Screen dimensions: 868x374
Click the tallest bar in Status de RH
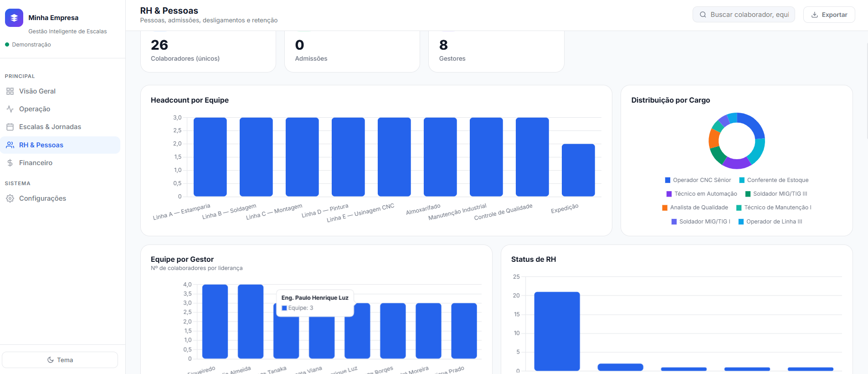[x=557, y=331]
